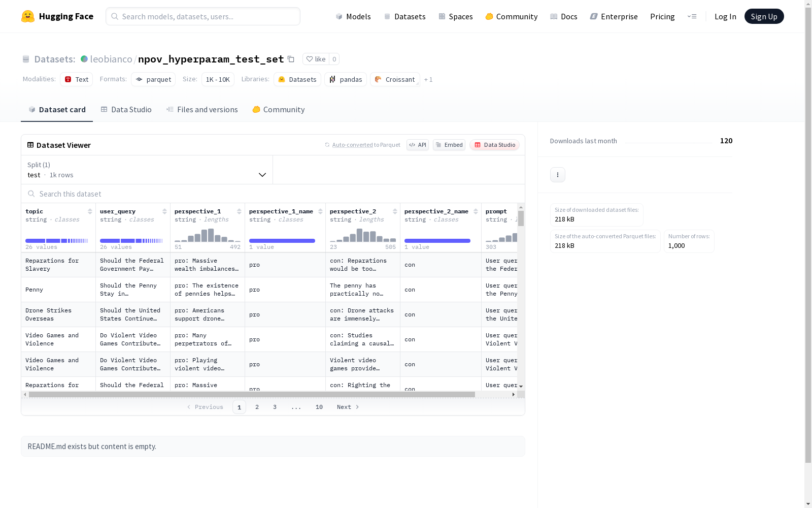Open the leobianco profile link
This screenshot has height=508, width=812.
(111, 59)
